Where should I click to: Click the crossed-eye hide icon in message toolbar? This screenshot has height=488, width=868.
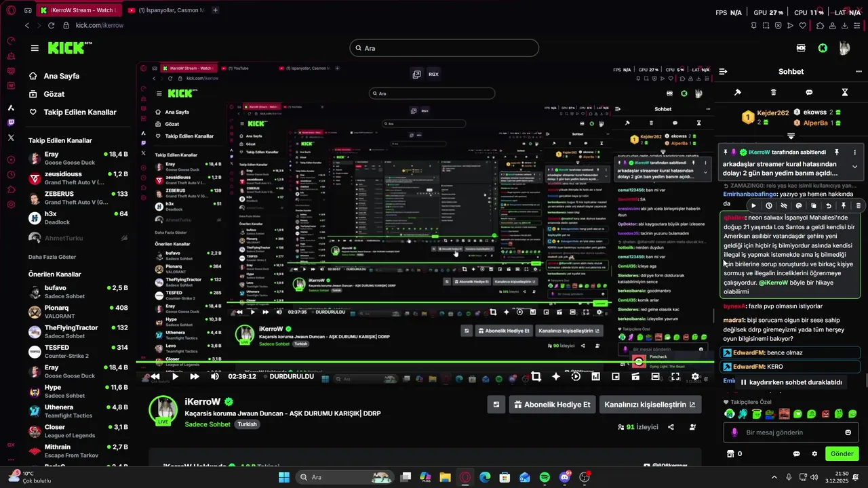point(784,205)
